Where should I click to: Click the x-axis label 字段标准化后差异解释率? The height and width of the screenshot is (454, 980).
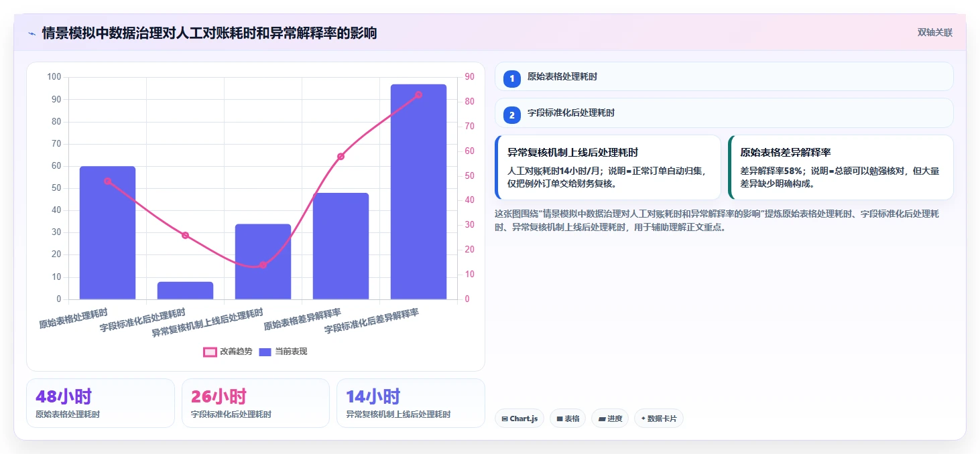(371, 321)
